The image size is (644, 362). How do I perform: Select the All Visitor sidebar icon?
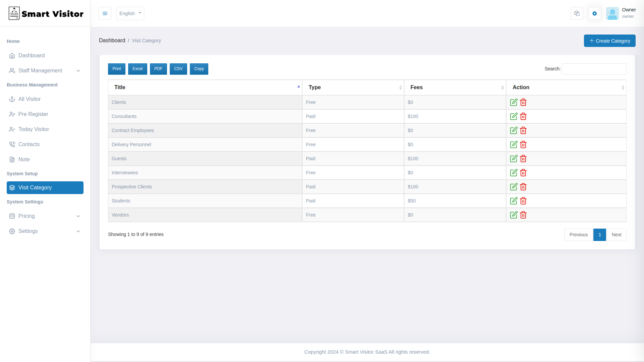tap(12, 99)
